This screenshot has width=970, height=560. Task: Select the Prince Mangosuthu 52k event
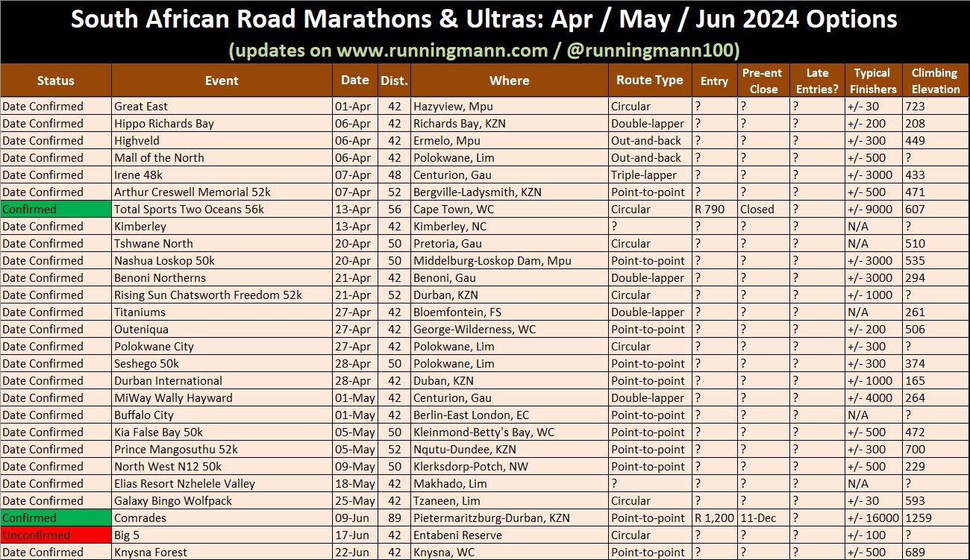coord(222,450)
